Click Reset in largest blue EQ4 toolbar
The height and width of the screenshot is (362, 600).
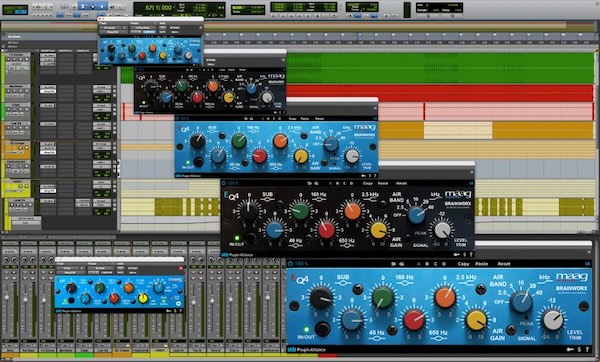pyautogui.click(x=504, y=264)
